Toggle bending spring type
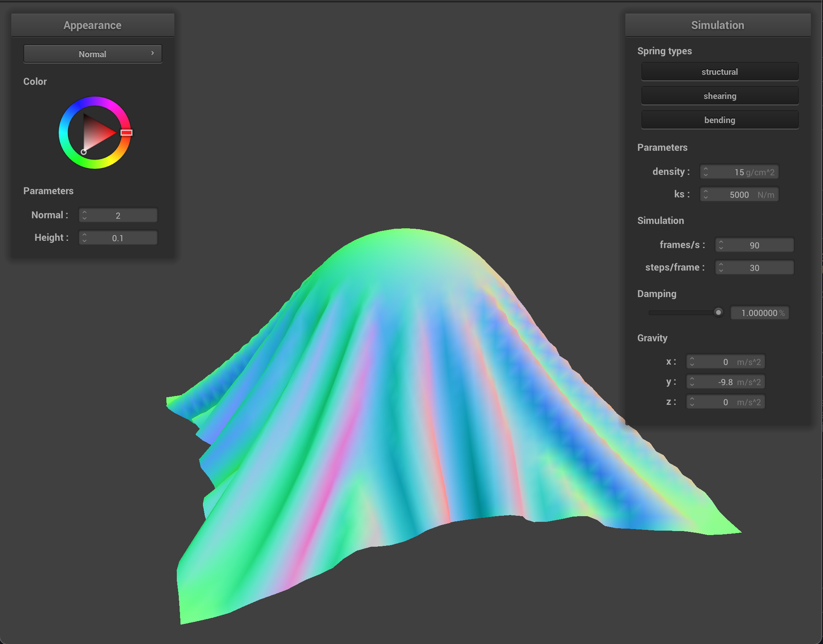This screenshot has height=644, width=823. point(719,120)
